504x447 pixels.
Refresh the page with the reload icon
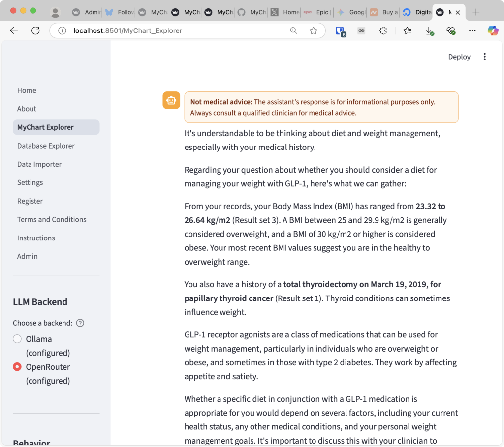[35, 30]
